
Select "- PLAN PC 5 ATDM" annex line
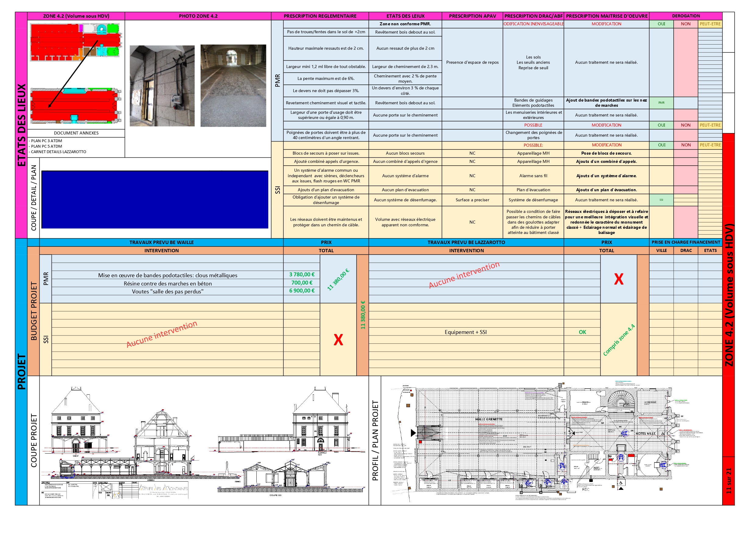click(x=45, y=146)
